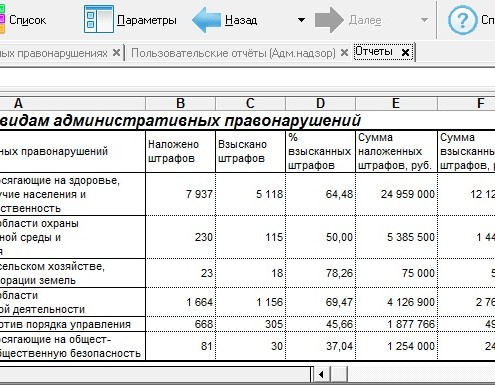This screenshot has height=385, width=495.
Task: Select column A header
Action: (73, 103)
